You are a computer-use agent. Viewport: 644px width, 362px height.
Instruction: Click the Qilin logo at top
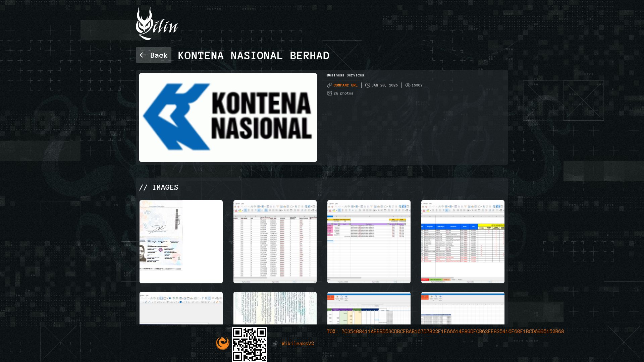click(157, 24)
